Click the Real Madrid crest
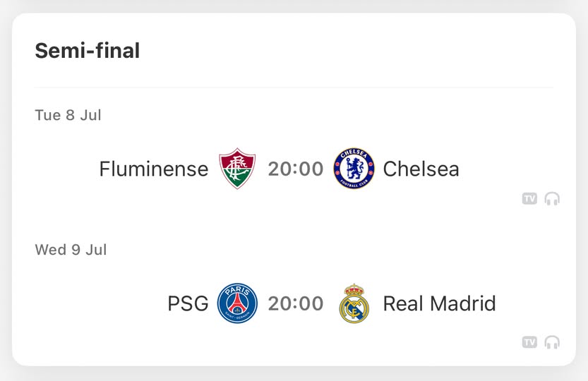The width and height of the screenshot is (588, 381). pyautogui.click(x=354, y=303)
